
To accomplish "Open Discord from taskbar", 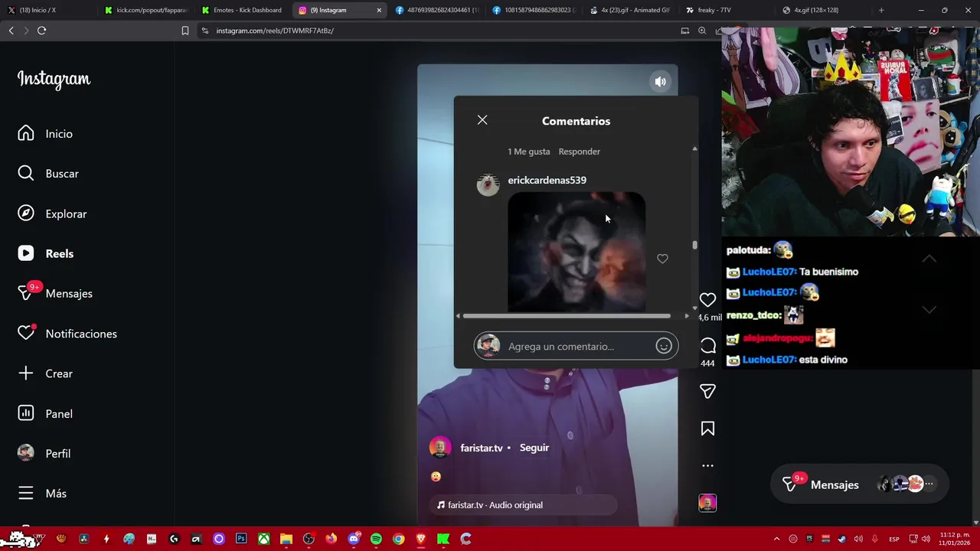I will [354, 539].
